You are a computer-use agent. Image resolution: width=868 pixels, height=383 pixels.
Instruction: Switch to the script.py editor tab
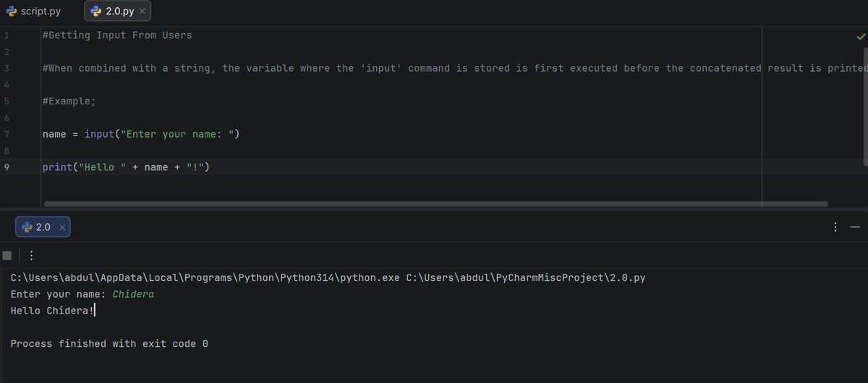coord(35,12)
